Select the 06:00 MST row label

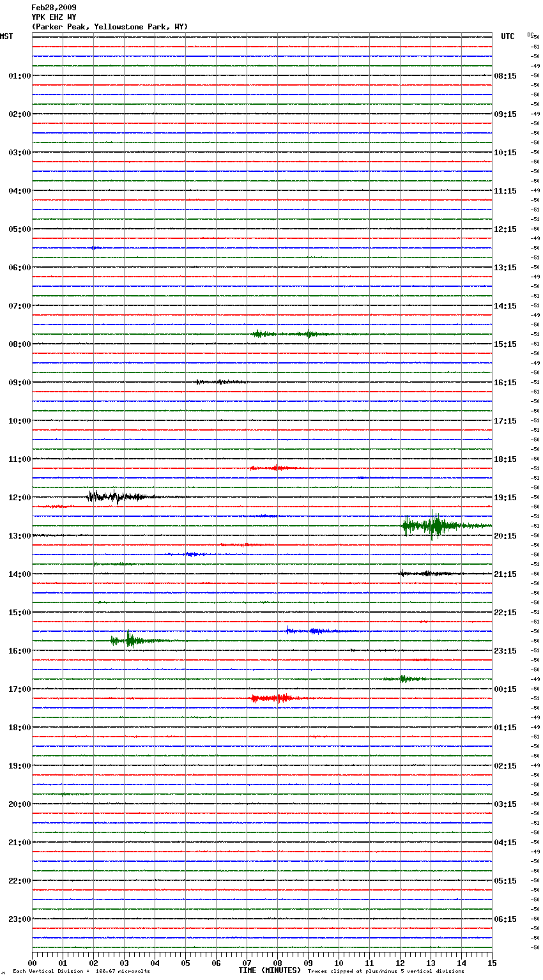20,268
